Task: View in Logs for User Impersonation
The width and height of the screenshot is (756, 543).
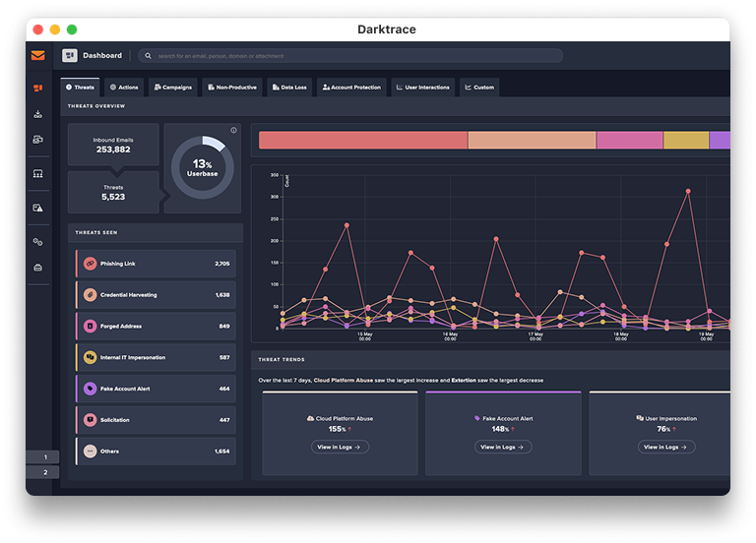Action: tap(666, 448)
